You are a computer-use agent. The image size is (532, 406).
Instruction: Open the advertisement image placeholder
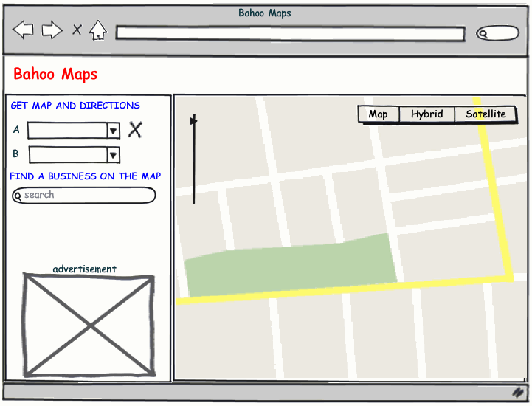coord(89,326)
